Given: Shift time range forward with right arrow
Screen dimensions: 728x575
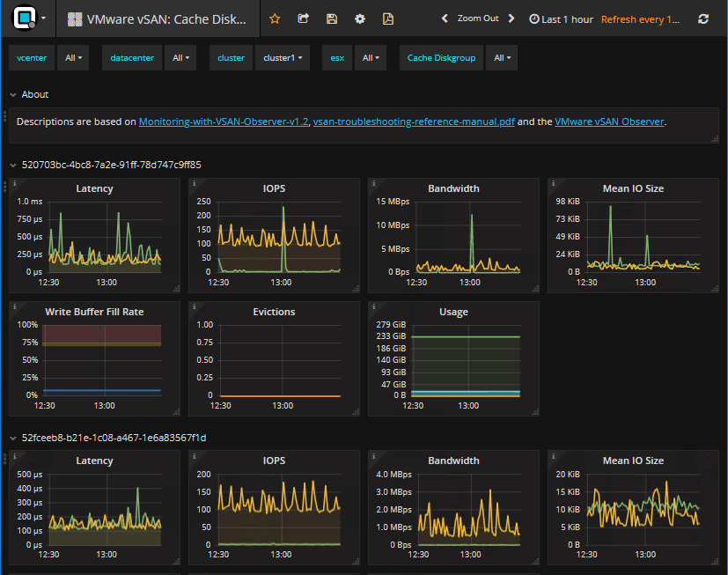Looking at the screenshot, I should pos(512,18).
